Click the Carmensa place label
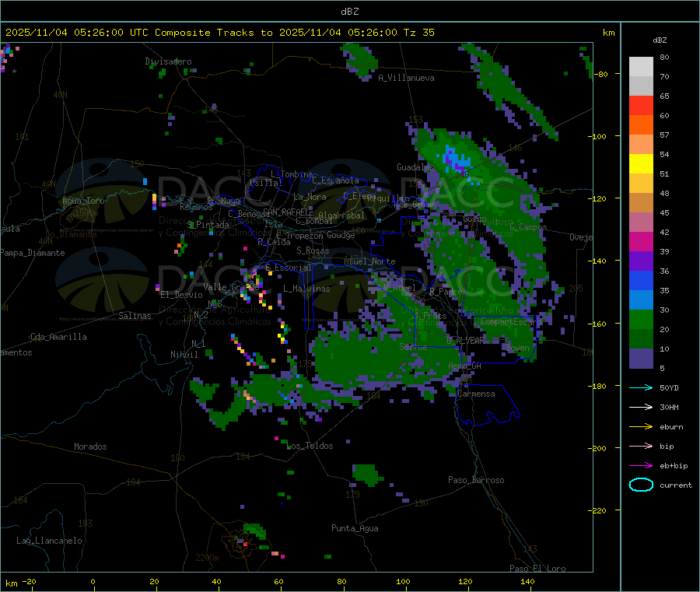Image resolution: width=700 pixels, height=592 pixels. (475, 394)
